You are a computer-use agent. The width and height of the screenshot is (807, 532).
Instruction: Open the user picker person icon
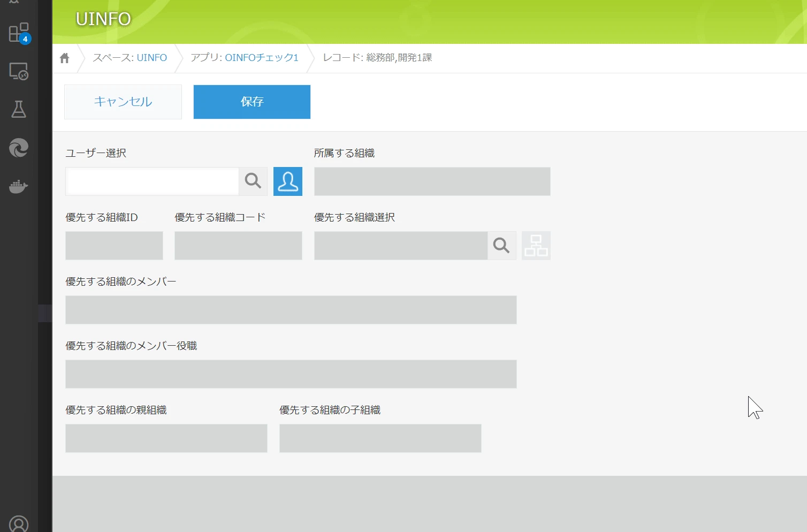288,181
